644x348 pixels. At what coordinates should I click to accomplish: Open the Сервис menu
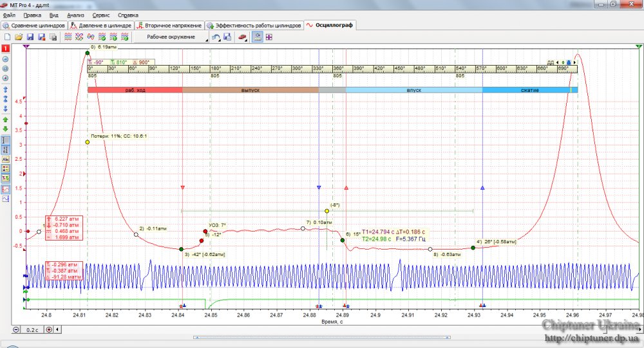click(101, 15)
